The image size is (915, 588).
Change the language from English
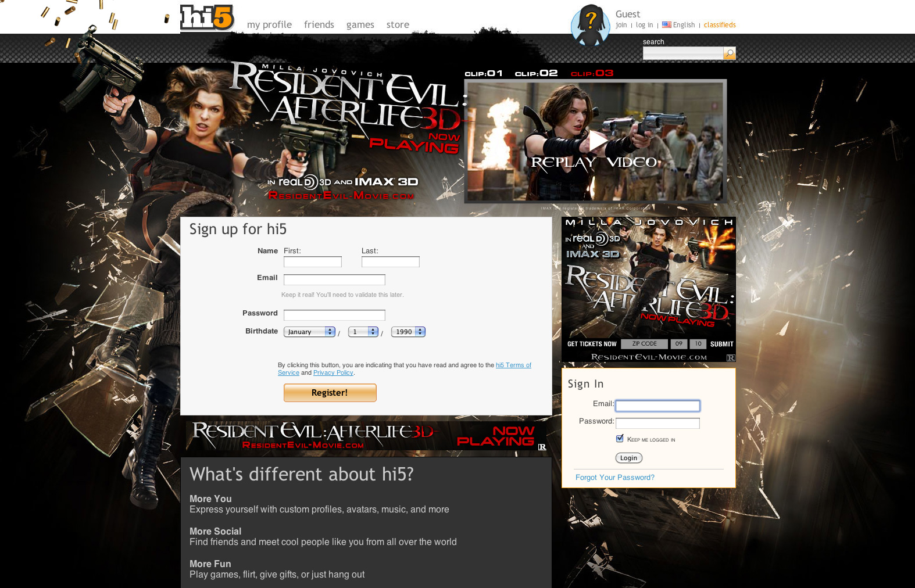684,25
